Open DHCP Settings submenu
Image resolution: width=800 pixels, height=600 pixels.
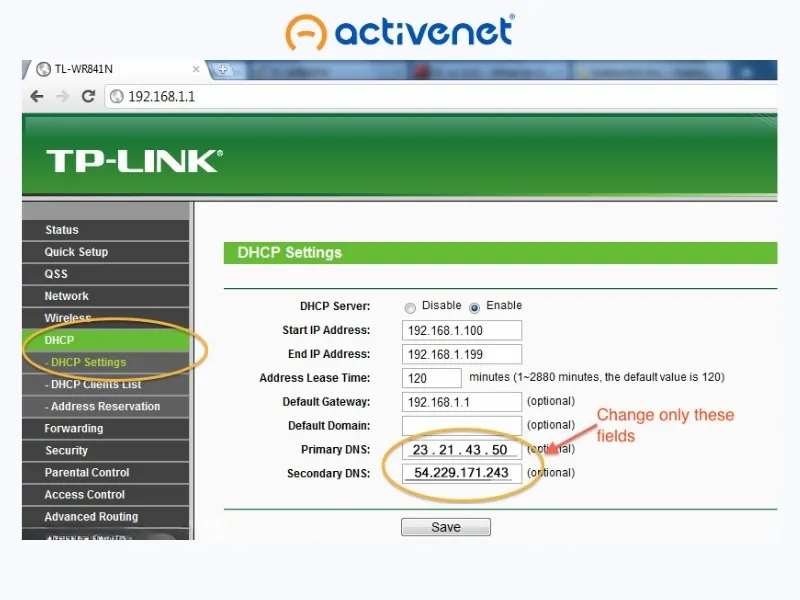pos(106,362)
